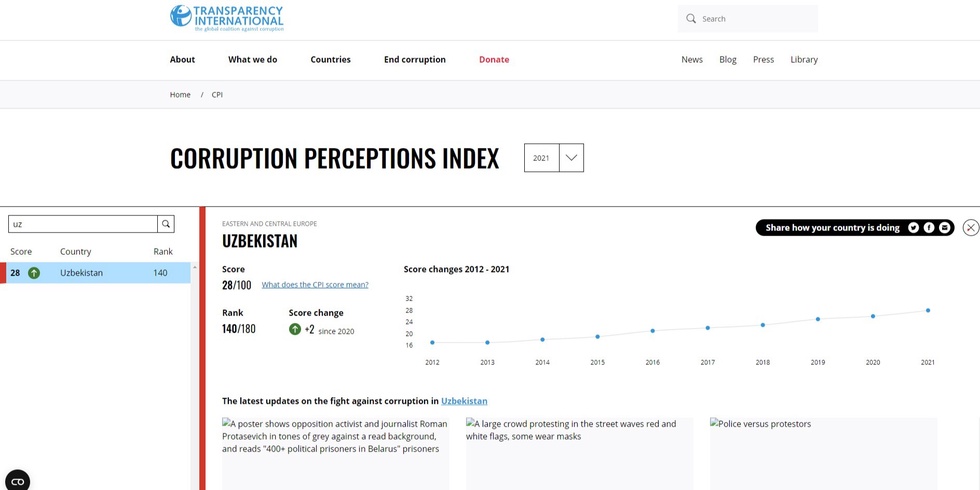Click the country filter search button
Screen dimensions: 980x490
click(166, 224)
